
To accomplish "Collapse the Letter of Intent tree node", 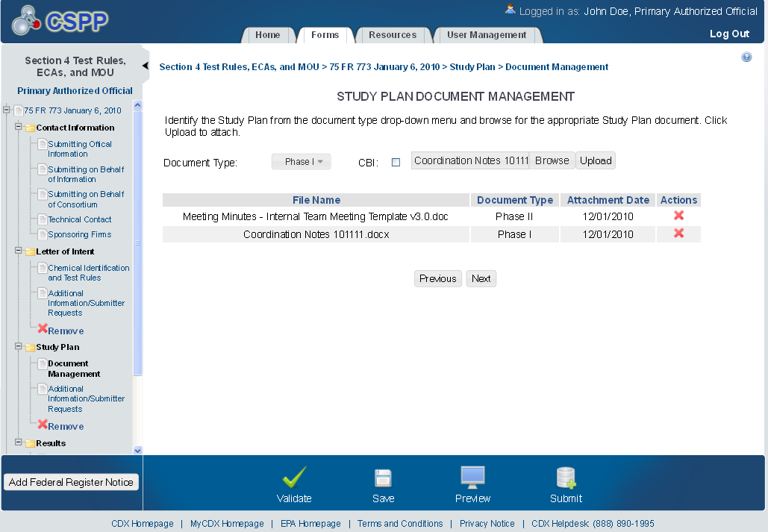I will coord(19,251).
